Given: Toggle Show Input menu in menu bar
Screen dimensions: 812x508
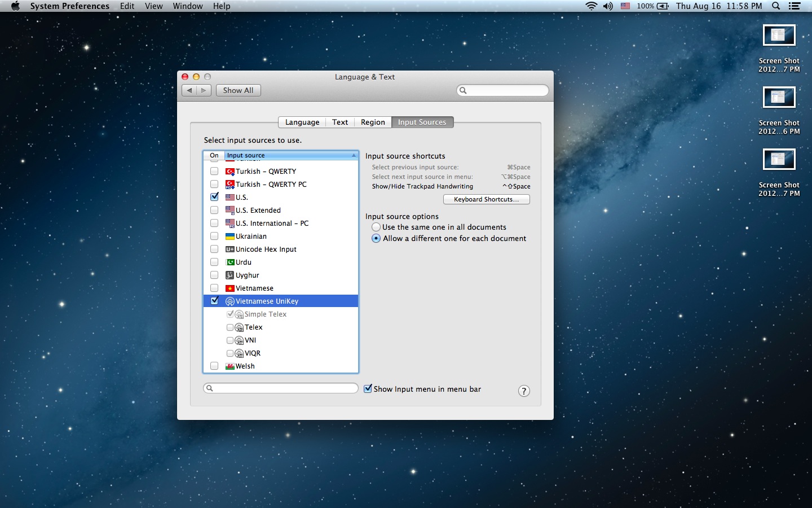Looking at the screenshot, I should [x=368, y=389].
